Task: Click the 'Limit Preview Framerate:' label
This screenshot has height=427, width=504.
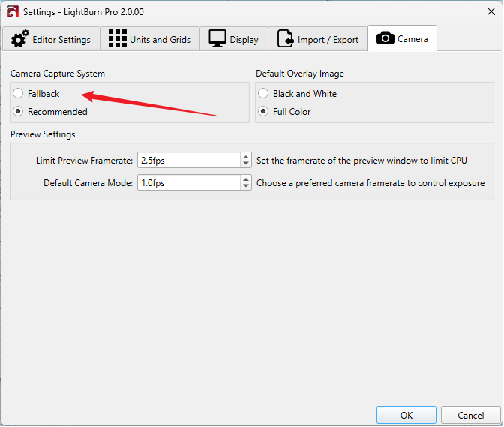Action: point(84,161)
